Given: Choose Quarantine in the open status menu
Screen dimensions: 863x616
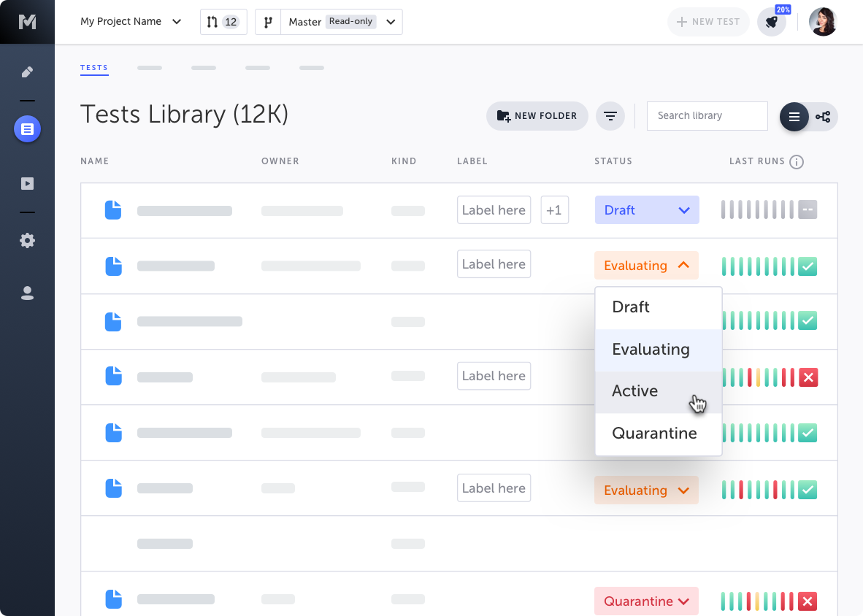Looking at the screenshot, I should (x=654, y=433).
